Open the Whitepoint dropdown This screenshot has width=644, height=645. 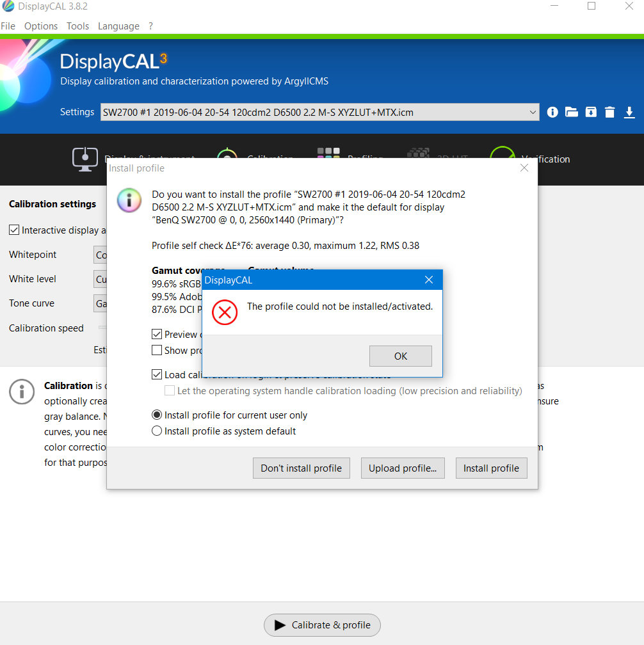click(x=100, y=255)
